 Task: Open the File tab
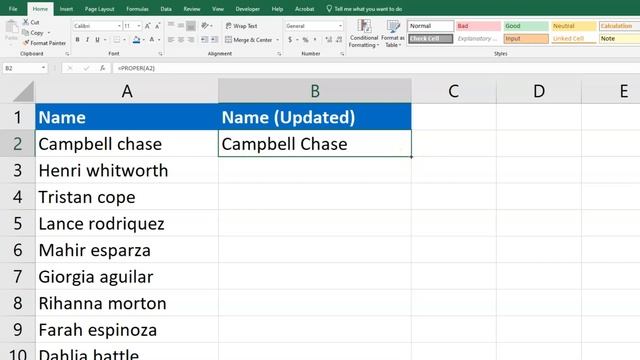(x=13, y=9)
